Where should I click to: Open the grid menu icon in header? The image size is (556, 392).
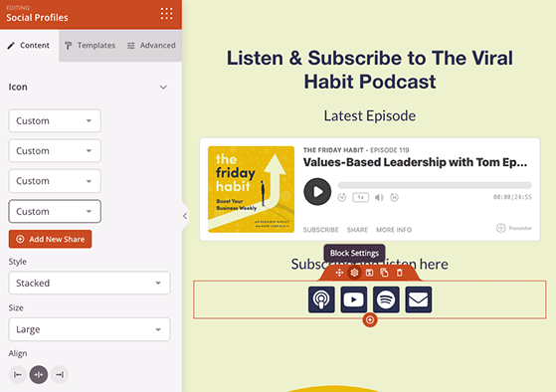[x=166, y=14]
